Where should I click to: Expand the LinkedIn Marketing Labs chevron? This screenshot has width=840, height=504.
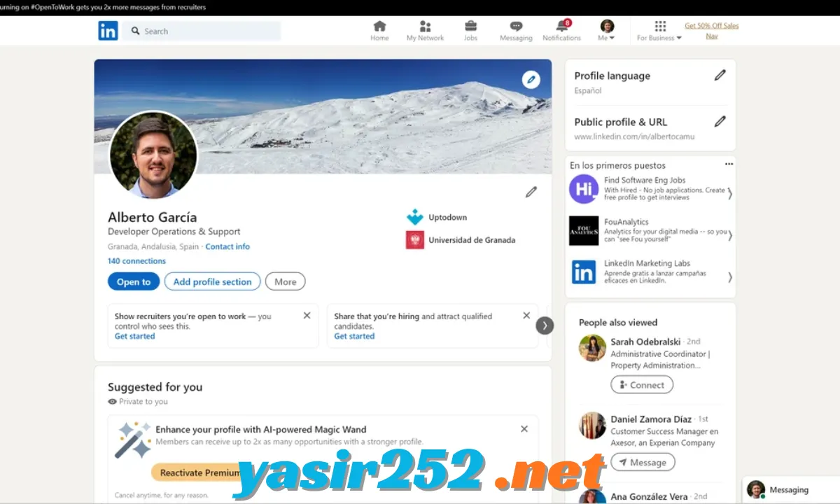click(730, 277)
